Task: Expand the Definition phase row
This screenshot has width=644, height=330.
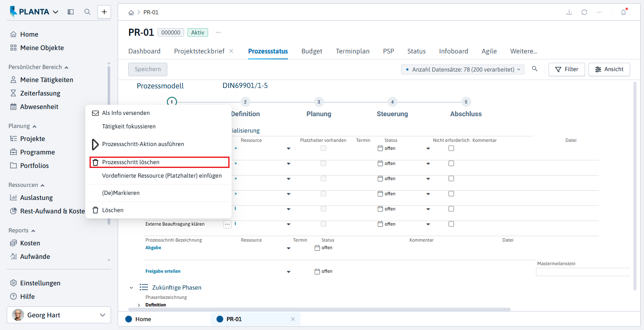Action: pyautogui.click(x=139, y=305)
